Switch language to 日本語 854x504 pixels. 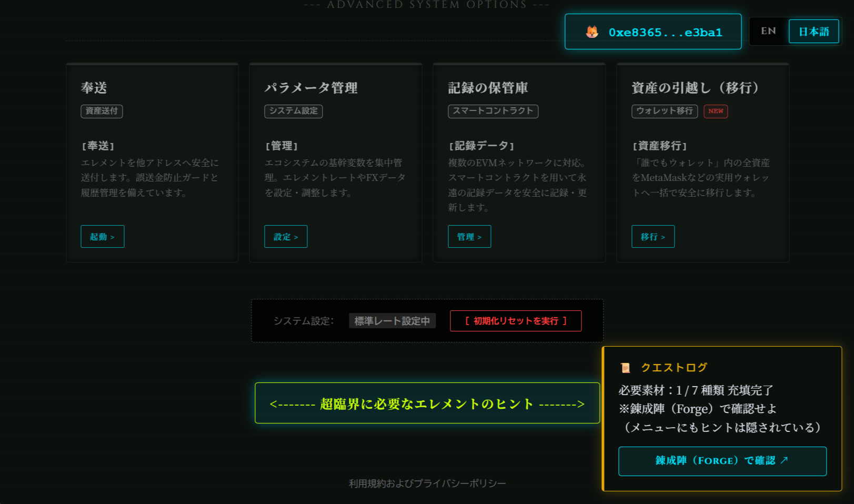[813, 32]
